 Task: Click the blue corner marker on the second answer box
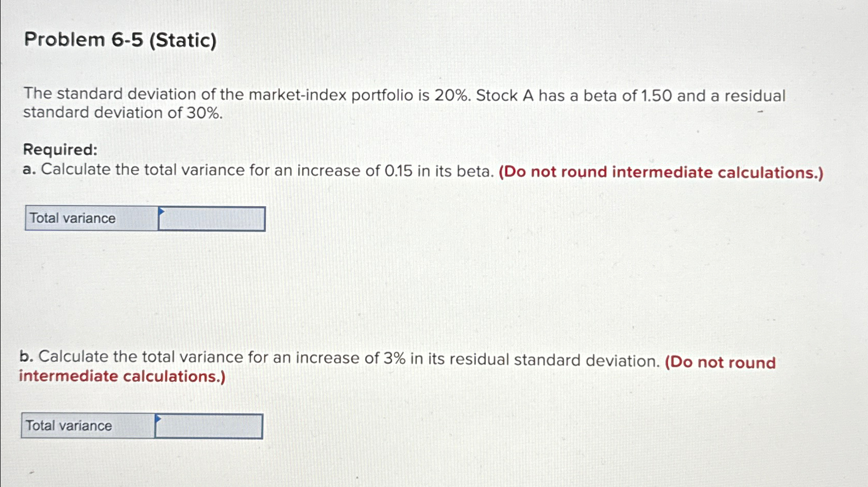158,417
